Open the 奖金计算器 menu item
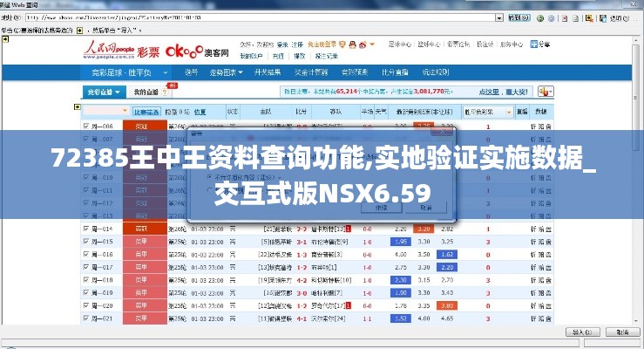The width and height of the screenshot is (644, 349). 311,72
